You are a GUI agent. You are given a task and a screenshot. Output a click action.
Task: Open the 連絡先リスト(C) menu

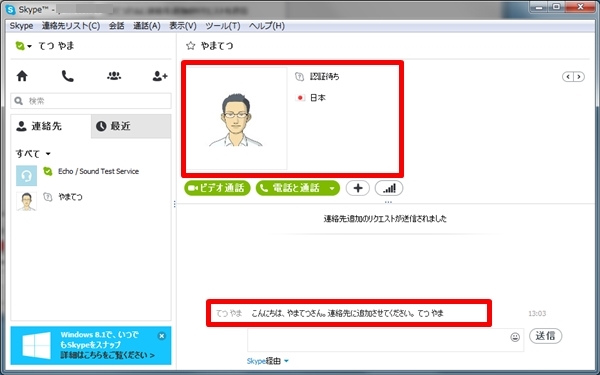tap(71, 26)
